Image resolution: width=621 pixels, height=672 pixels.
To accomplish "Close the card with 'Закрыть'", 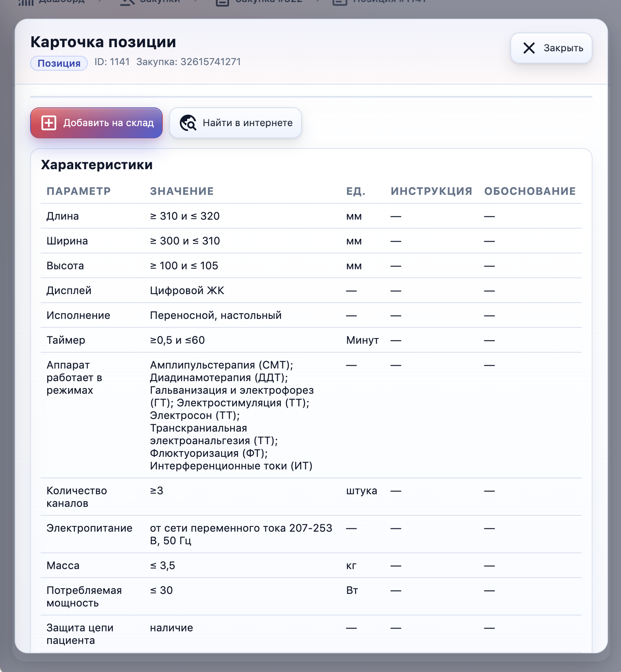I will (x=551, y=48).
